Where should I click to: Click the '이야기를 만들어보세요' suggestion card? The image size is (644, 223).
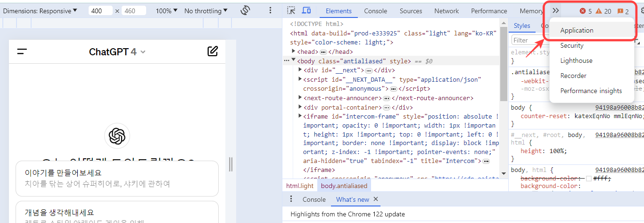117,179
